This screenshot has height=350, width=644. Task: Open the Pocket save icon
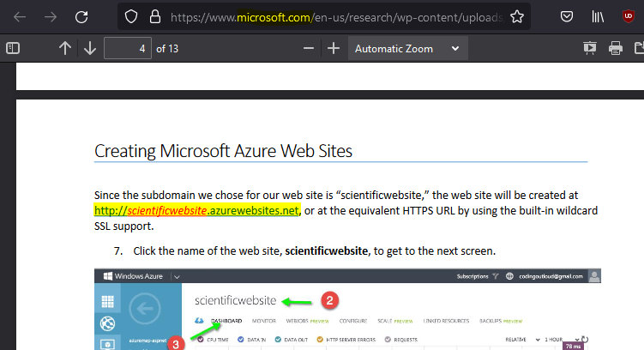[567, 16]
